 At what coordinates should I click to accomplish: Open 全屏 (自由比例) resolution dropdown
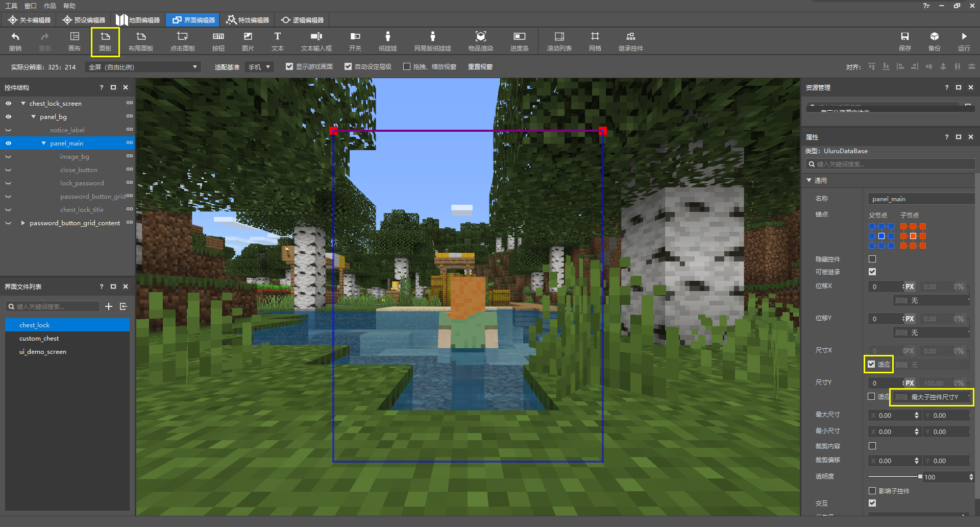point(143,67)
